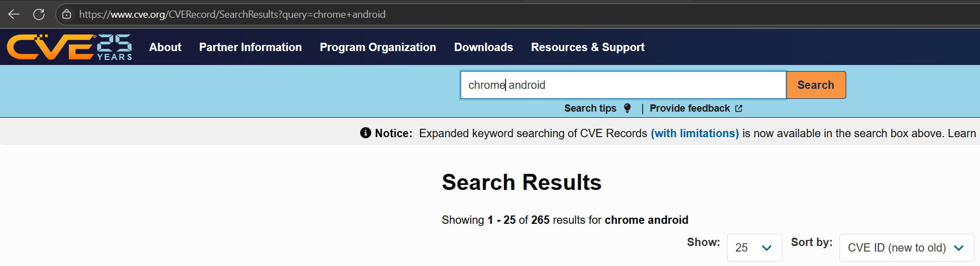Viewport: 980px width, 266px height.
Task: Open the Search tips link
Action: [590, 108]
